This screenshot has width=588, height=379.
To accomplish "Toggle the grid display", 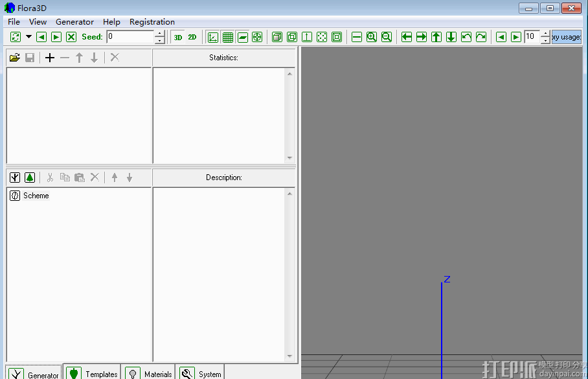I will point(228,37).
